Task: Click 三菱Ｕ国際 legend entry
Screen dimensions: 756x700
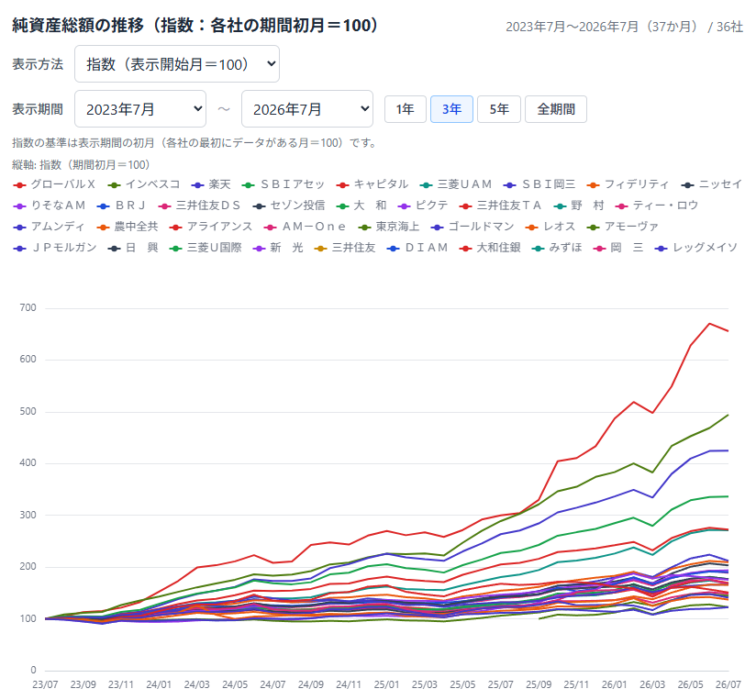Action: (205, 248)
